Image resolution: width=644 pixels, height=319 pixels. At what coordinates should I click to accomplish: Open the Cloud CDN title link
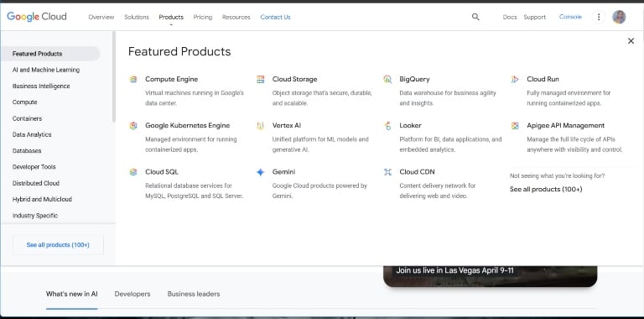tap(417, 172)
